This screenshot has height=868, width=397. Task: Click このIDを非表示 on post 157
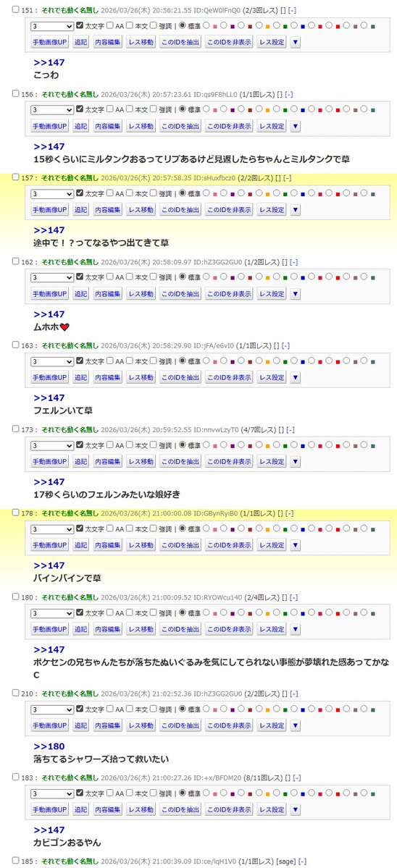coord(229,210)
